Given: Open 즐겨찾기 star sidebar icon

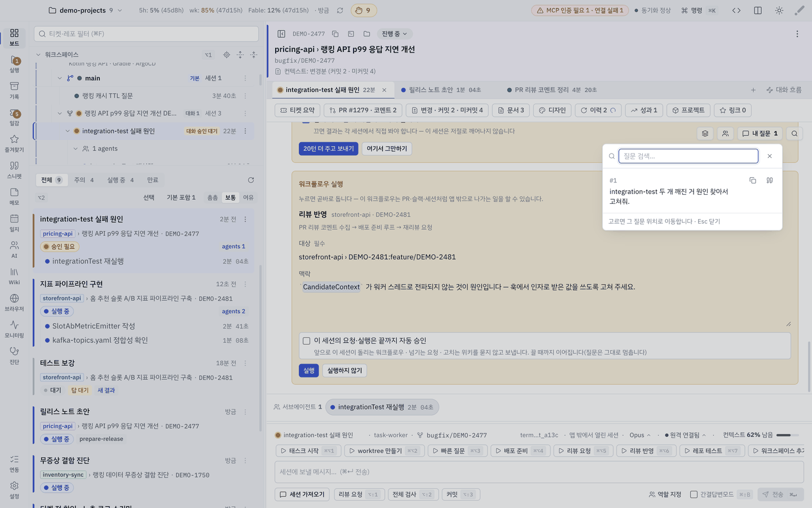Looking at the screenshot, I should [14, 143].
